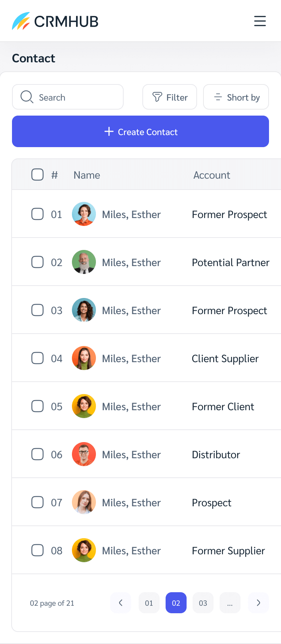Open Esther Miles' avatar in row 01
The width and height of the screenshot is (281, 644).
pos(84,214)
